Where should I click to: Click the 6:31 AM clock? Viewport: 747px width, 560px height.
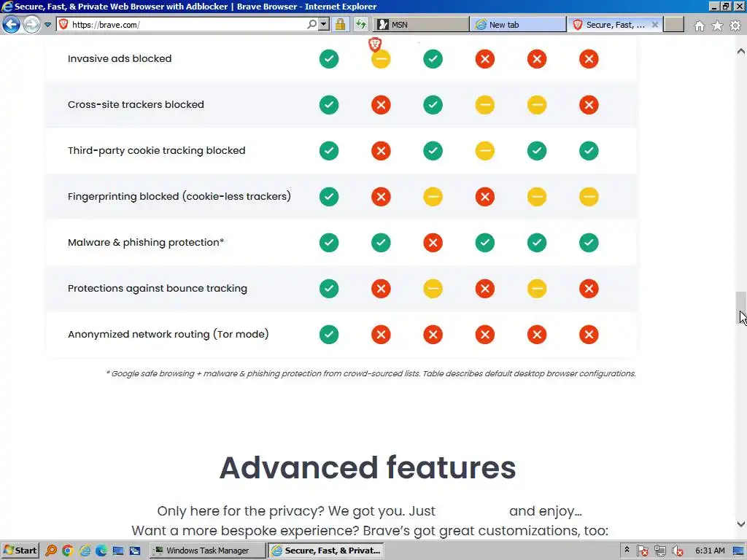[x=710, y=551]
